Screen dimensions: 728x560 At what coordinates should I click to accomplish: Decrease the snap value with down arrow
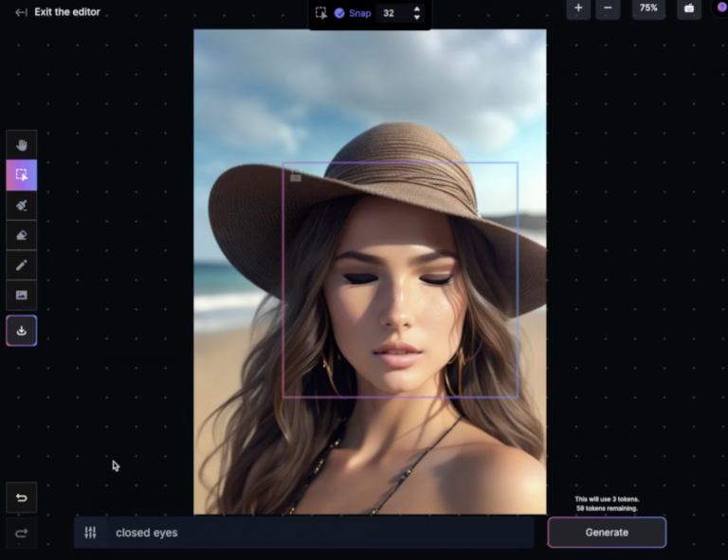(x=417, y=18)
